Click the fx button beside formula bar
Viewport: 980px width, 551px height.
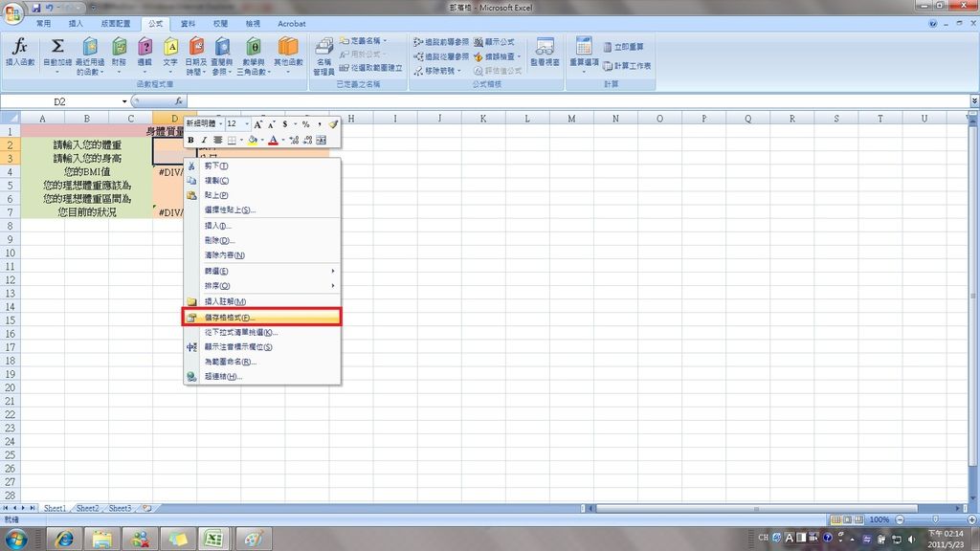[x=179, y=101]
